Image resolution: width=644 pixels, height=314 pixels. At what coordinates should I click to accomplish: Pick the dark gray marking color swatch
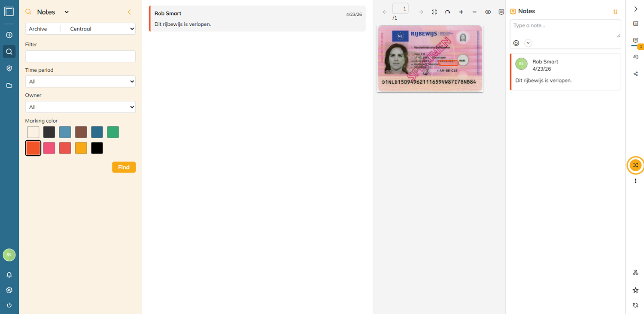coord(49,132)
